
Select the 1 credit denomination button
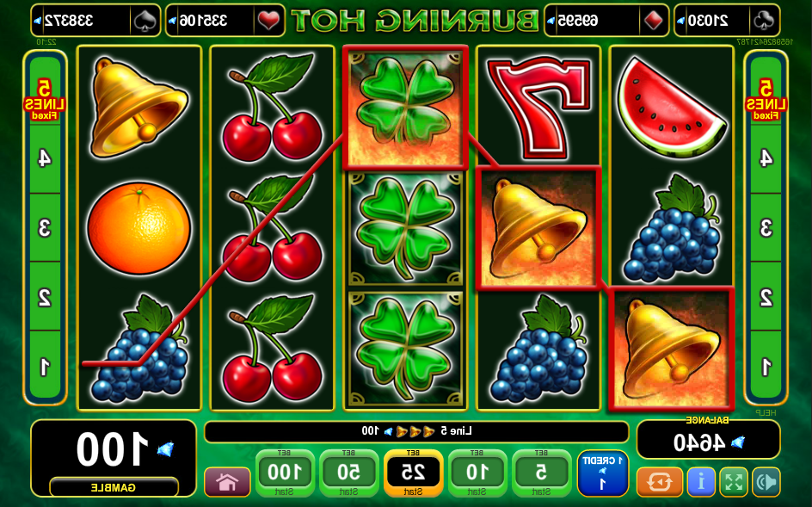click(602, 473)
